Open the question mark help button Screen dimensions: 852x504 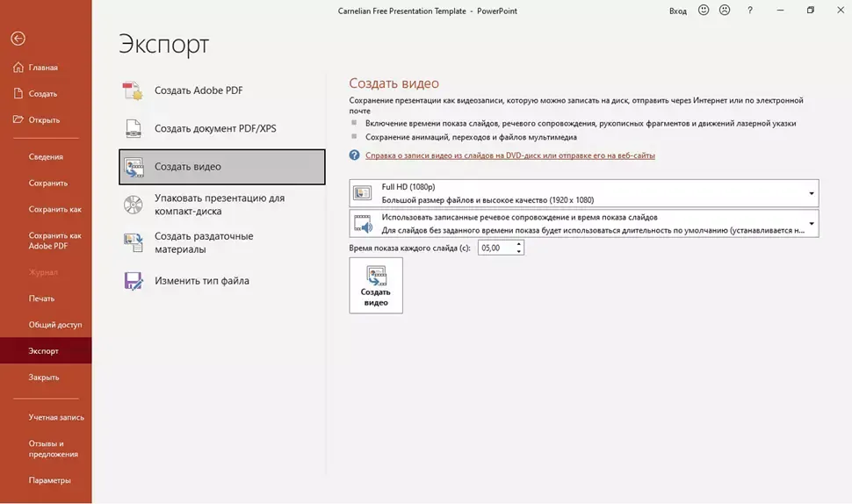(750, 11)
